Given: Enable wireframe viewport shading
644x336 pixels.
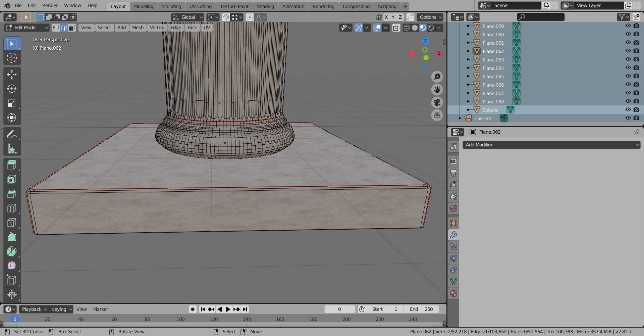Looking at the screenshot, I should (407, 28).
